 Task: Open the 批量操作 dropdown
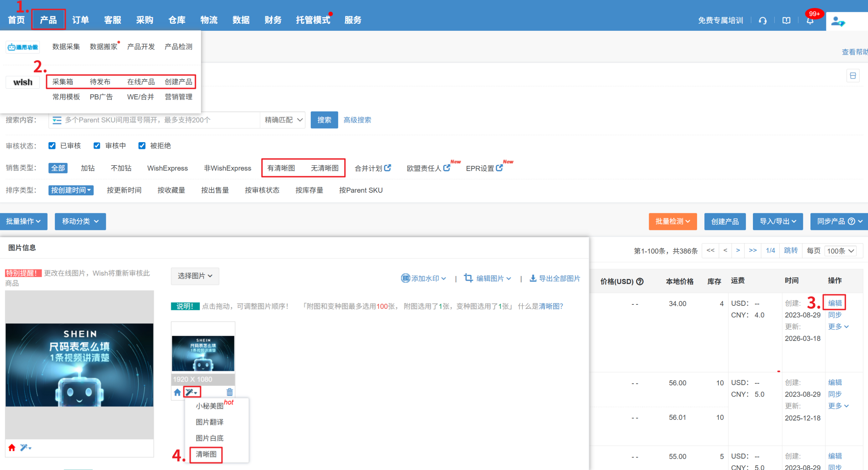click(x=23, y=221)
